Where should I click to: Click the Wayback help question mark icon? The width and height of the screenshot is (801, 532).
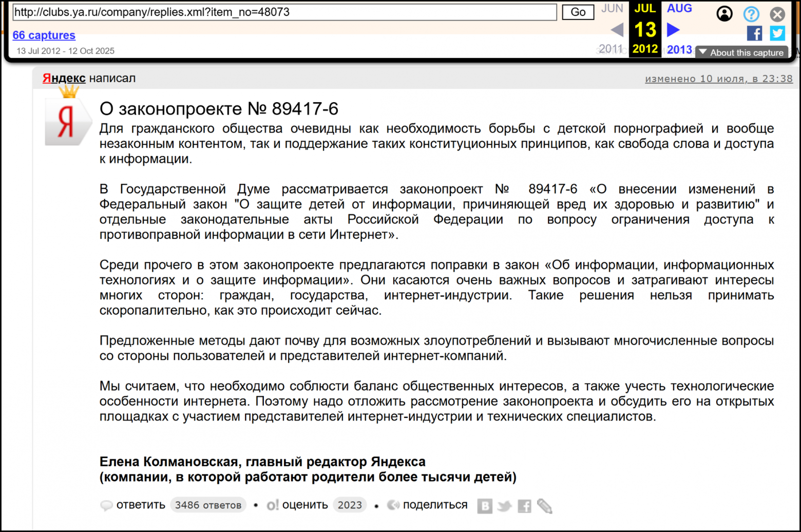coord(751,14)
